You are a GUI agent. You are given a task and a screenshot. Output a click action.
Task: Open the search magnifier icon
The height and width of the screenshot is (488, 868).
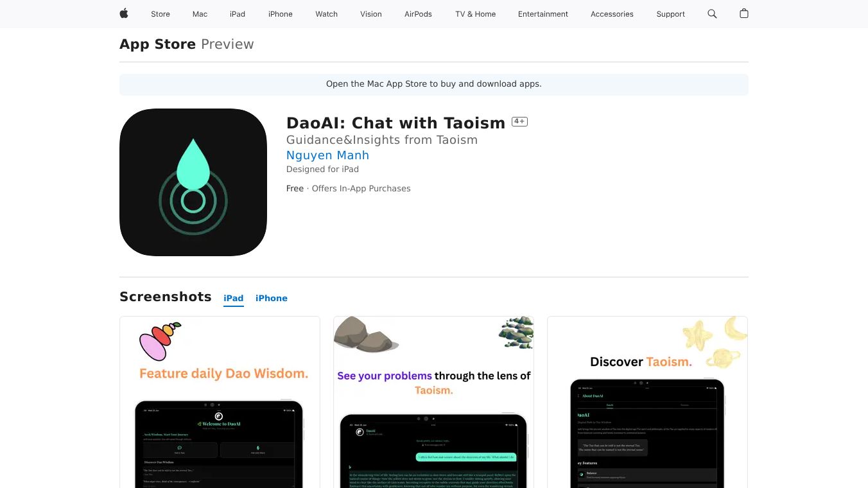pos(712,13)
